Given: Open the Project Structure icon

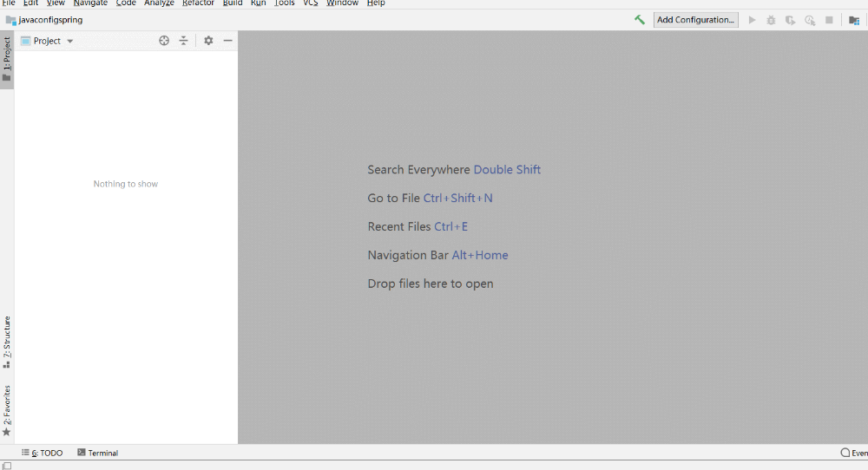Looking at the screenshot, I should 854,20.
